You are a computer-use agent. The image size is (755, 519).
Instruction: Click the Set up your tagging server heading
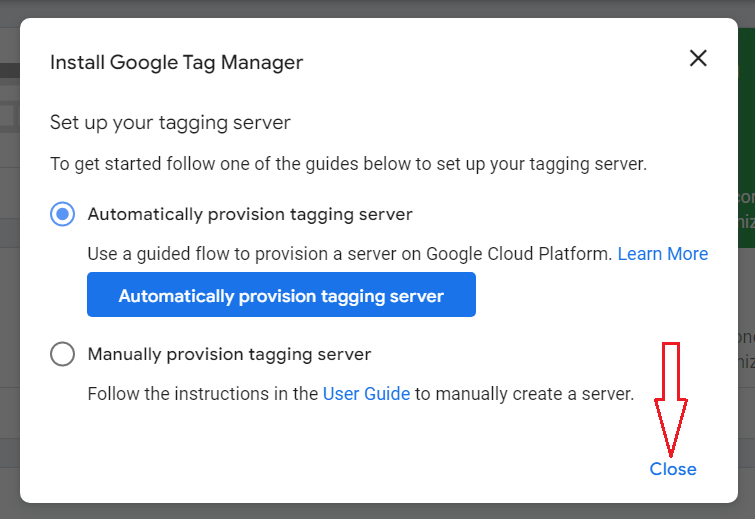(170, 123)
